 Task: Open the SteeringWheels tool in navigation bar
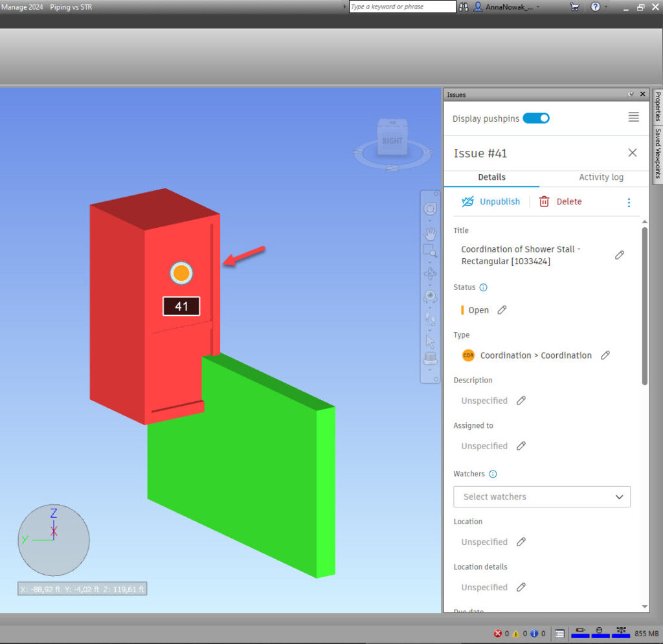pos(431,209)
